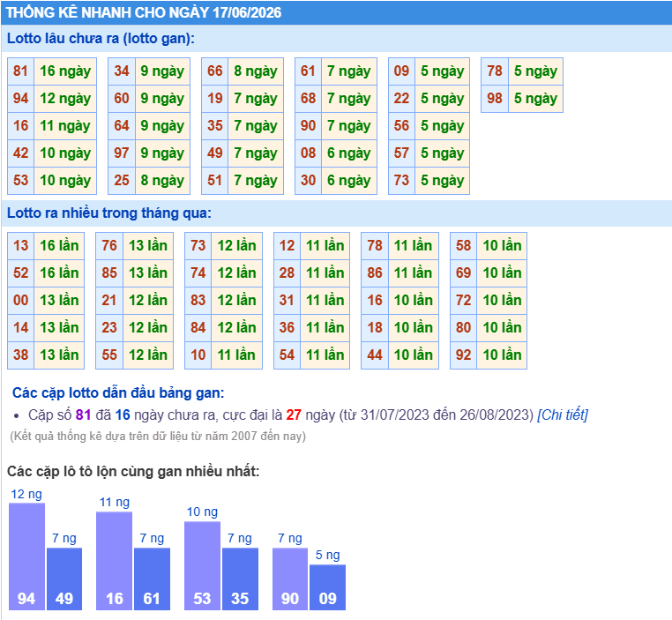Click frequent number 14
672x620 pixels.
[20, 328]
